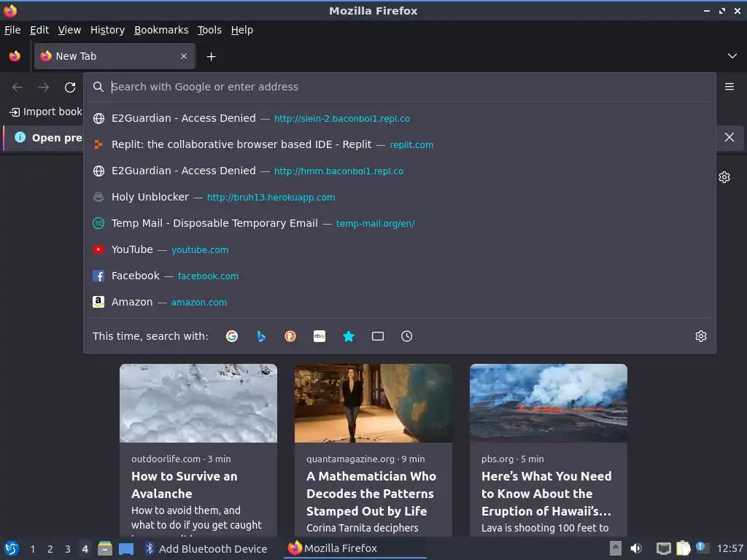Viewport: 747px width, 560px height.
Task: Open search settings gear in suggestions panel
Action: (x=701, y=336)
